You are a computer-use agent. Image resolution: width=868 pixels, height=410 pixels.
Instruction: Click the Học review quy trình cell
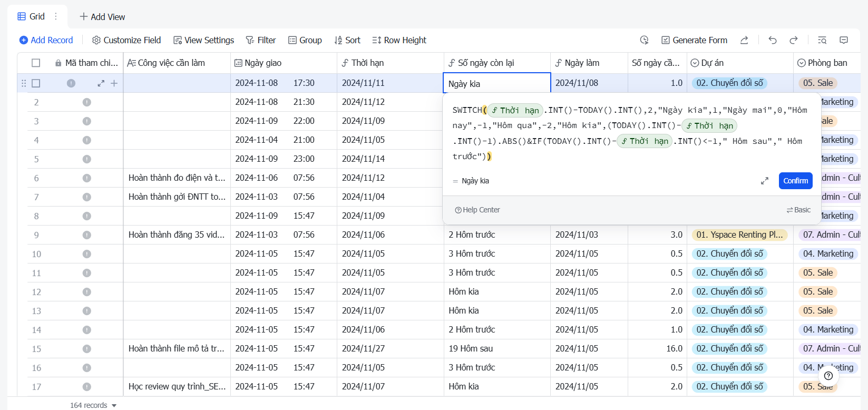(x=177, y=386)
